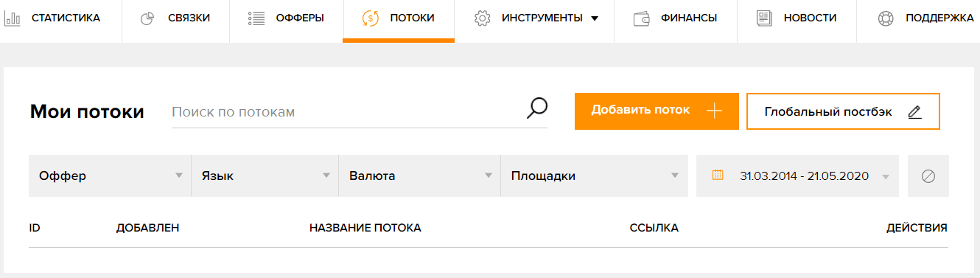
Task: Click the bar chart icon beside Статистика
Action: click(13, 18)
